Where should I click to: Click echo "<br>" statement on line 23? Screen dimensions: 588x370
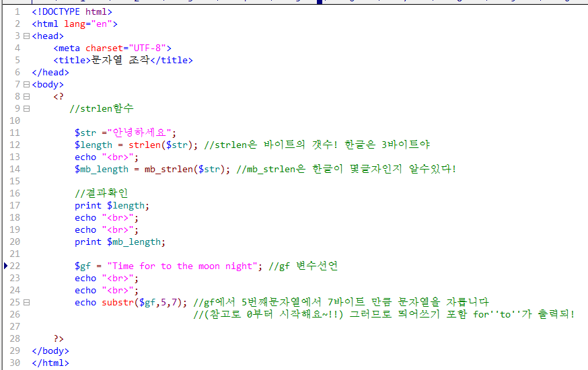click(106, 278)
